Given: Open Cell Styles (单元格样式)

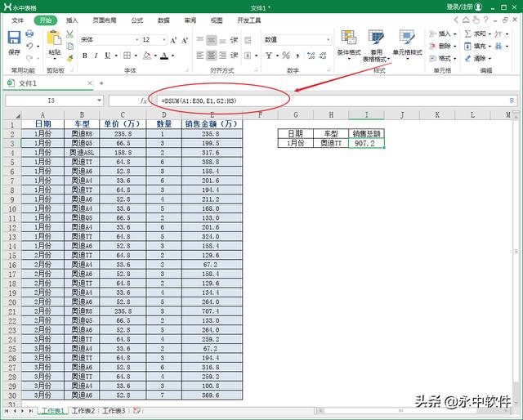Looking at the screenshot, I should coord(407,44).
